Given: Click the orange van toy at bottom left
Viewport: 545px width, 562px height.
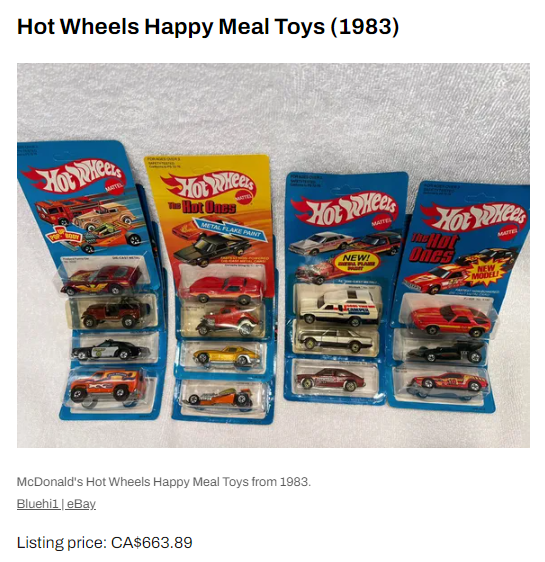Looking at the screenshot, I should pos(107,385).
